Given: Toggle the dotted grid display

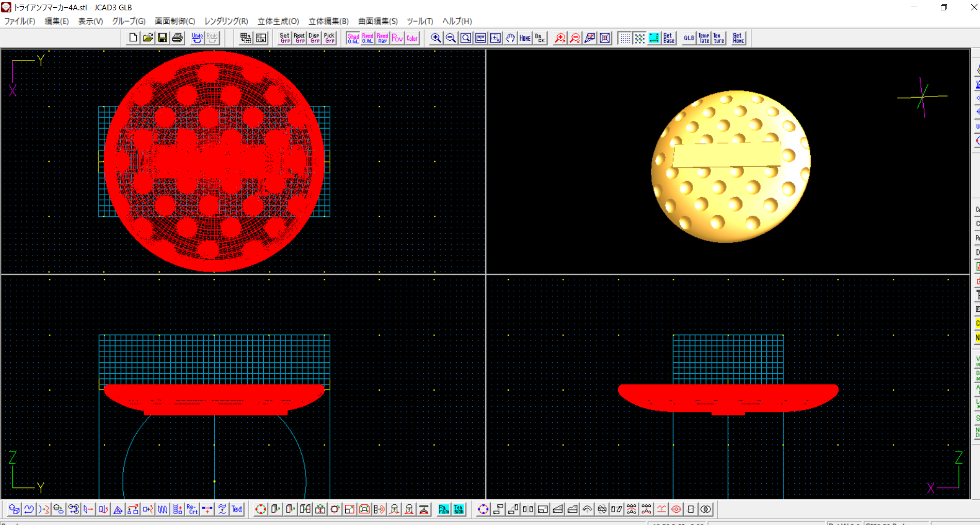Looking at the screenshot, I should [624, 38].
